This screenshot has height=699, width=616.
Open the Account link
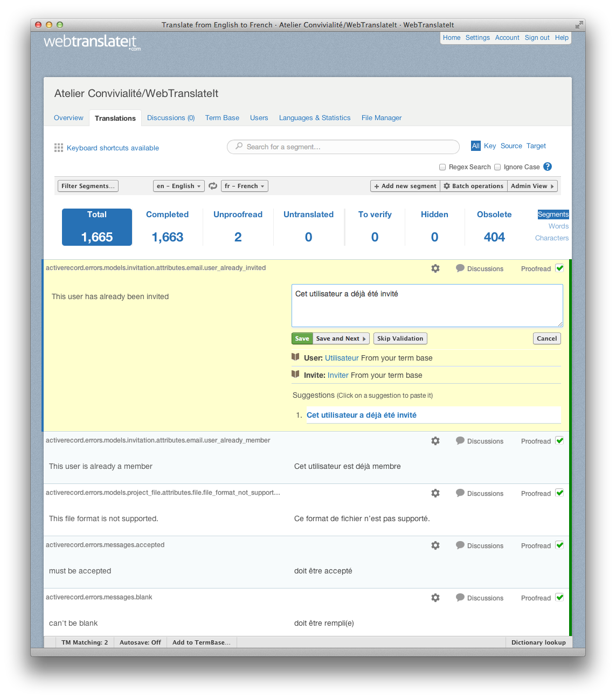[x=507, y=38]
